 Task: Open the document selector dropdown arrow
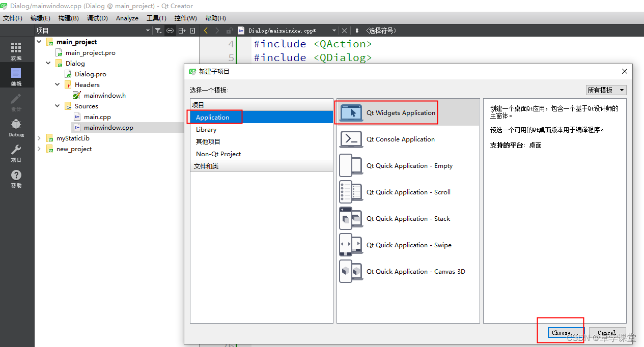point(334,31)
